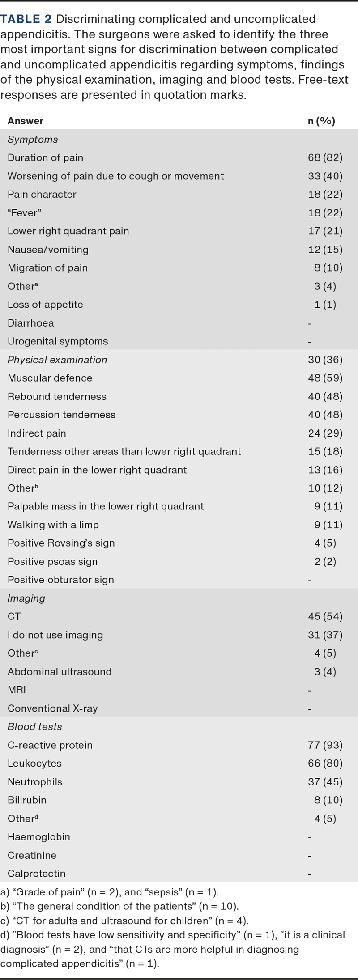Click the "Positive Rovsing's sign" row label
Screen dimensions: 358x980
(61, 543)
